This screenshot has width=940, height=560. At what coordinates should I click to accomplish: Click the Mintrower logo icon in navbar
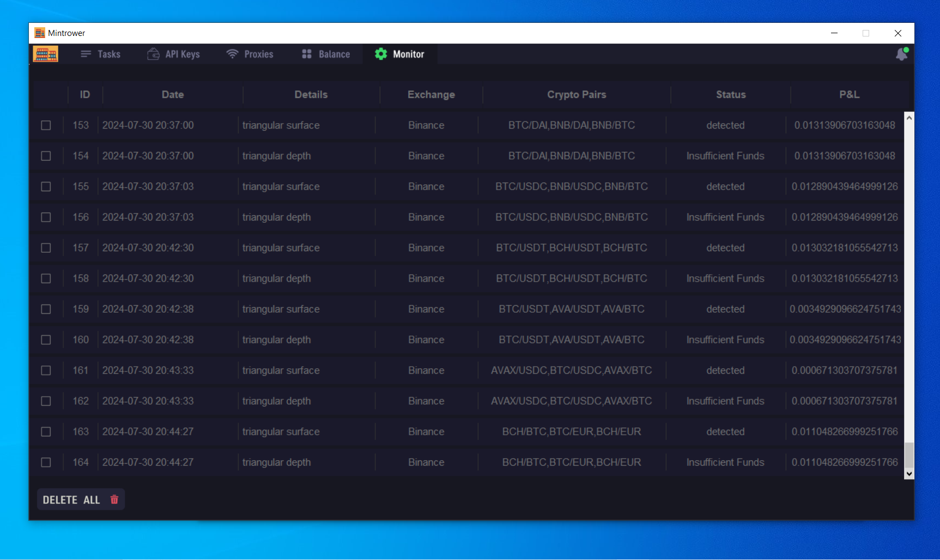click(45, 54)
